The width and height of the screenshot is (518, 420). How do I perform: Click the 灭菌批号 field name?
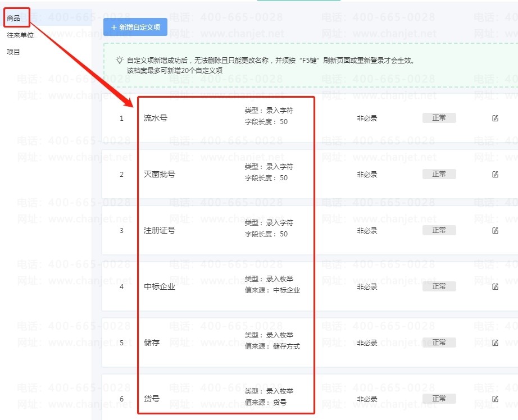point(159,174)
